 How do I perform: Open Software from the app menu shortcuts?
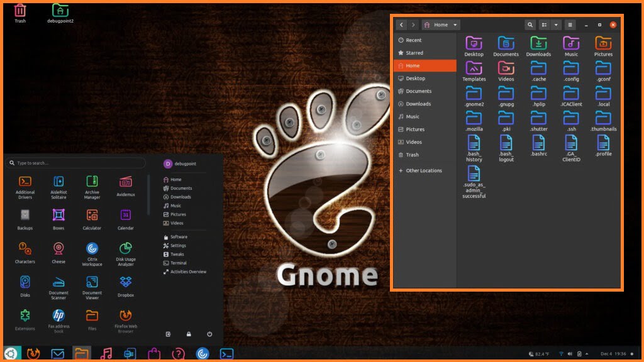[x=175, y=237]
